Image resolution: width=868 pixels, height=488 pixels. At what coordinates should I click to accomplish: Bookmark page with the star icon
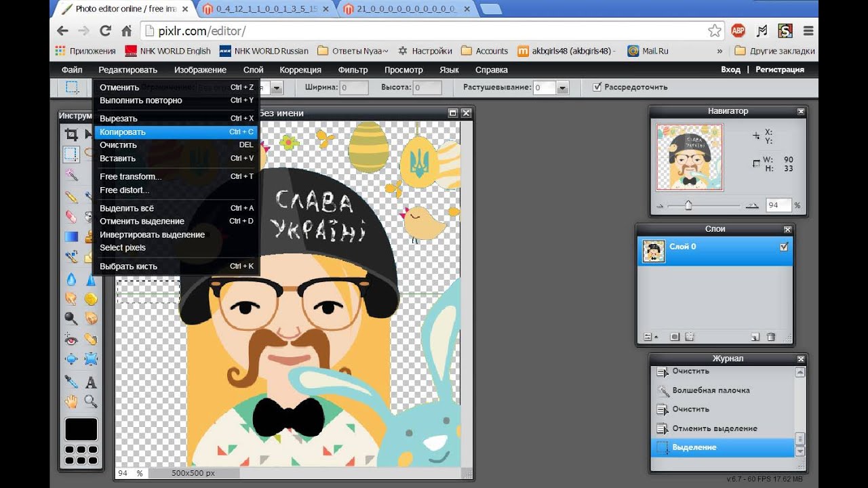point(714,30)
